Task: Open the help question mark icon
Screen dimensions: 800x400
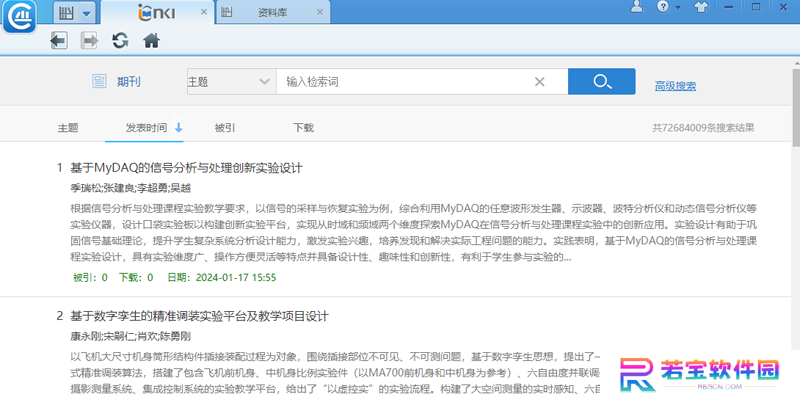Action: tap(663, 7)
